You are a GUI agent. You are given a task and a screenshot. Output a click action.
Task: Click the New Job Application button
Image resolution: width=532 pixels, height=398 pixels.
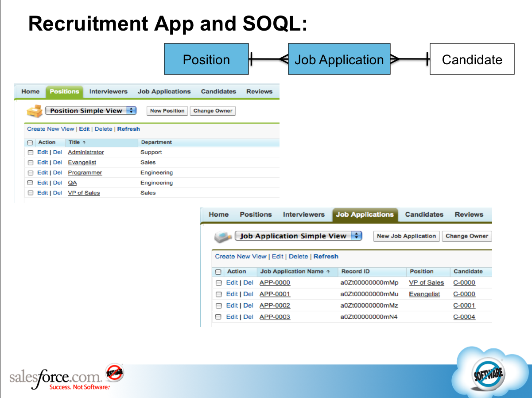406,236
